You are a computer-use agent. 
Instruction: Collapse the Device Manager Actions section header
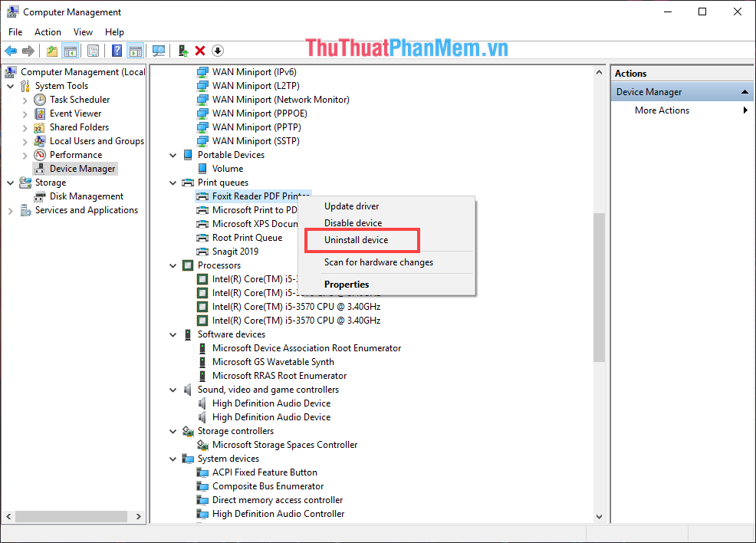point(743,90)
